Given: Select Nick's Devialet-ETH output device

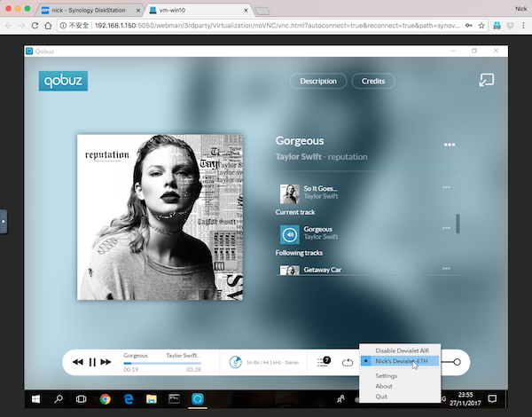Looking at the screenshot, I should click(x=400, y=361).
